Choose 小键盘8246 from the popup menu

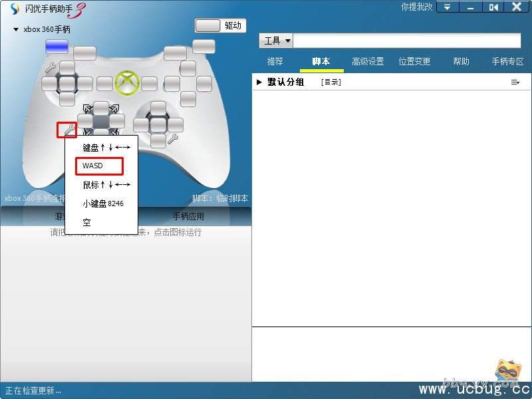pos(103,203)
